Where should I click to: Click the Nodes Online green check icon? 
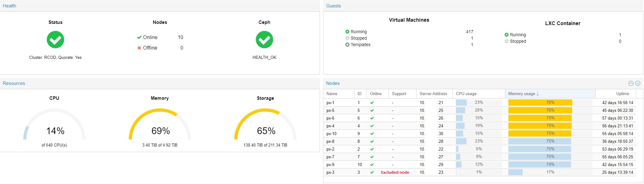click(x=139, y=37)
